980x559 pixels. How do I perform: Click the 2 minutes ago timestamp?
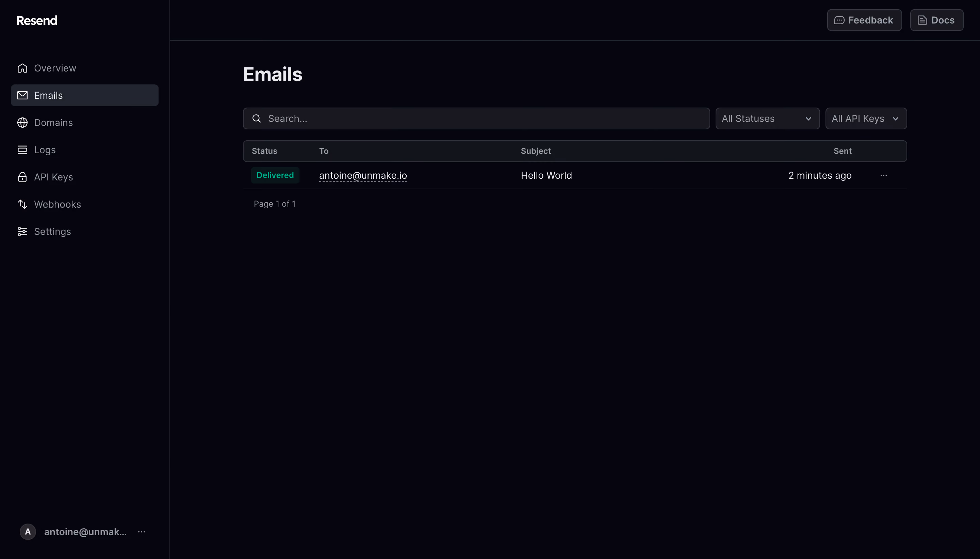(x=820, y=175)
